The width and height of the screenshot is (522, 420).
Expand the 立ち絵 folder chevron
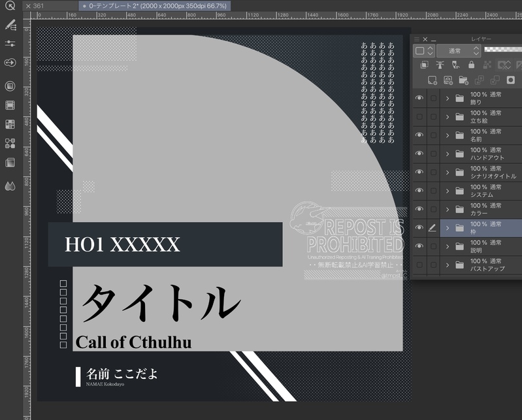[448, 117]
